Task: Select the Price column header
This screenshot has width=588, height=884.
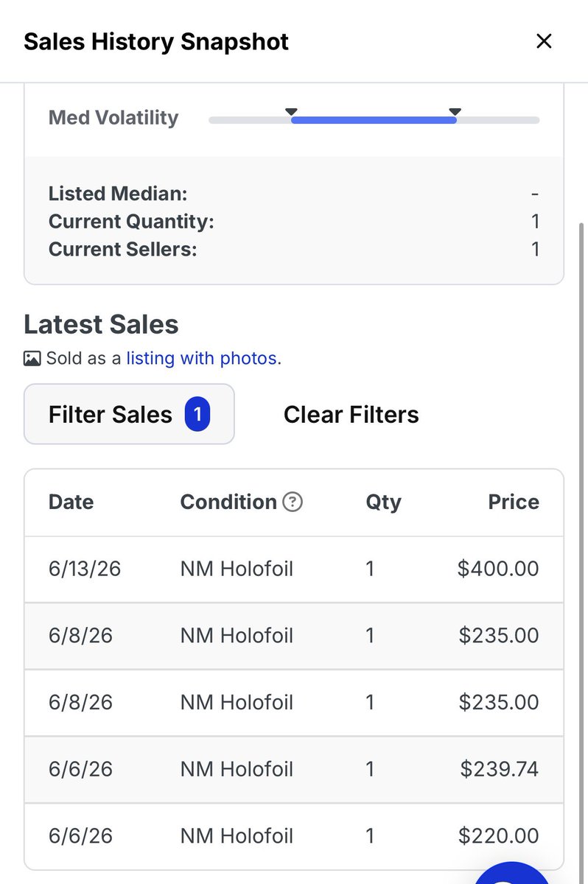Action: pos(514,502)
